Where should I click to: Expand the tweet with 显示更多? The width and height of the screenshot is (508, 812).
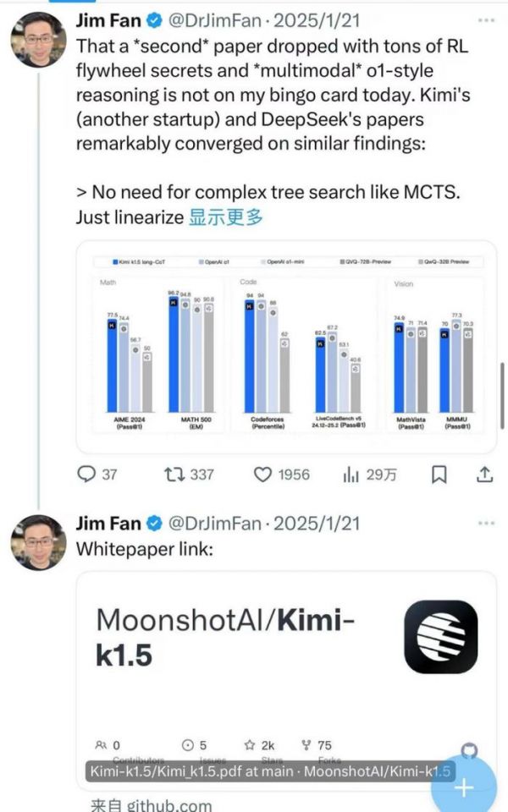(x=225, y=217)
